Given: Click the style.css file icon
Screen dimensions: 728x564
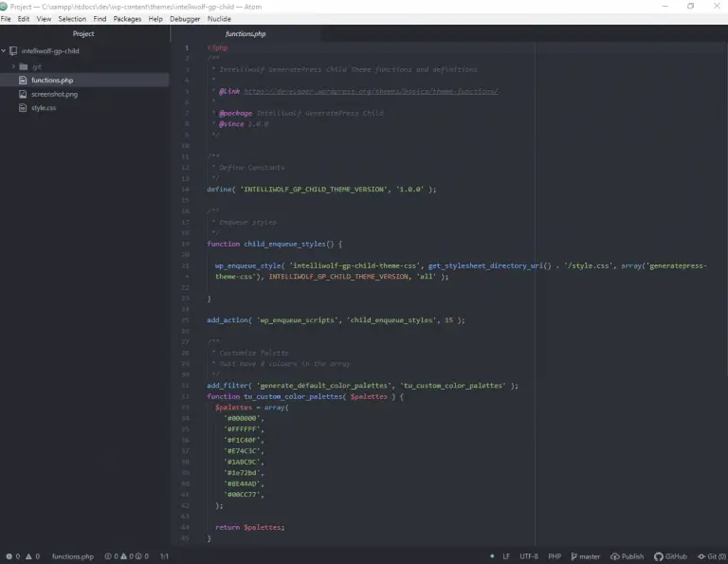Looking at the screenshot, I should [x=23, y=108].
